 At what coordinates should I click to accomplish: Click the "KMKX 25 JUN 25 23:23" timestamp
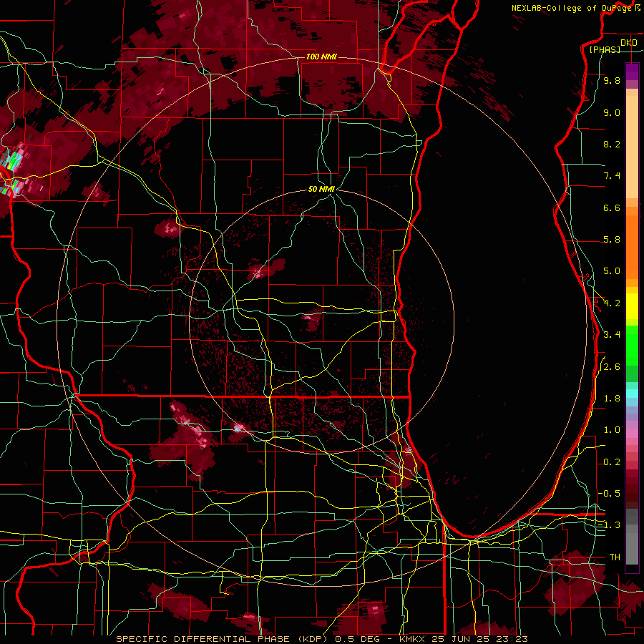[x=463, y=639]
